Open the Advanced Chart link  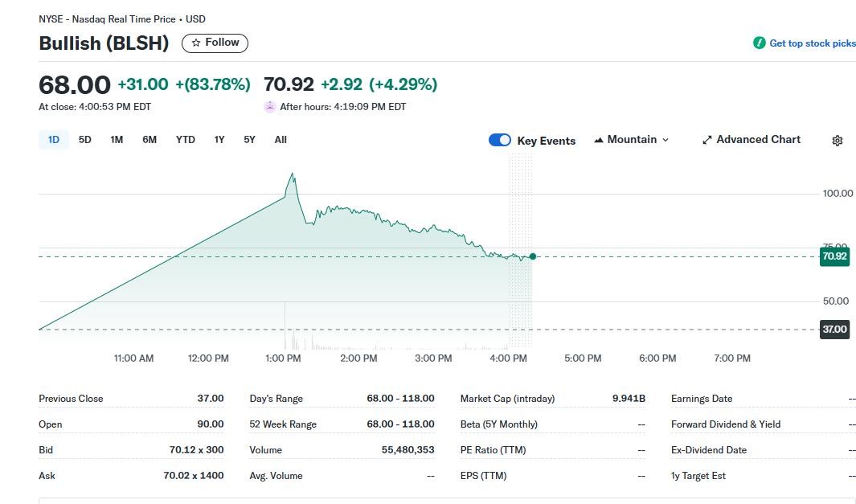click(752, 140)
